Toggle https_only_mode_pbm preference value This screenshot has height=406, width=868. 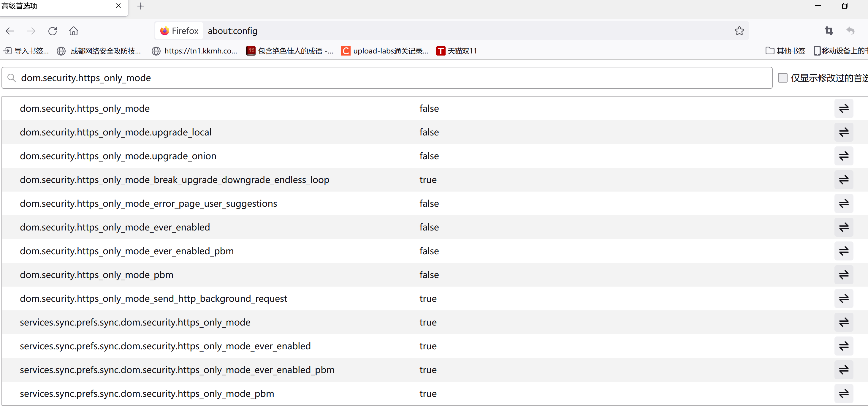click(x=843, y=275)
